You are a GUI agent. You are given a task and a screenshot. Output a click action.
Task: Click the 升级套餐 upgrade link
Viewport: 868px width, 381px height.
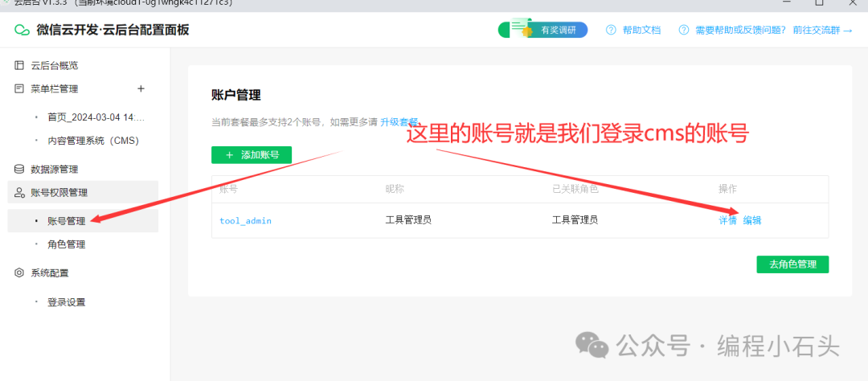click(399, 122)
